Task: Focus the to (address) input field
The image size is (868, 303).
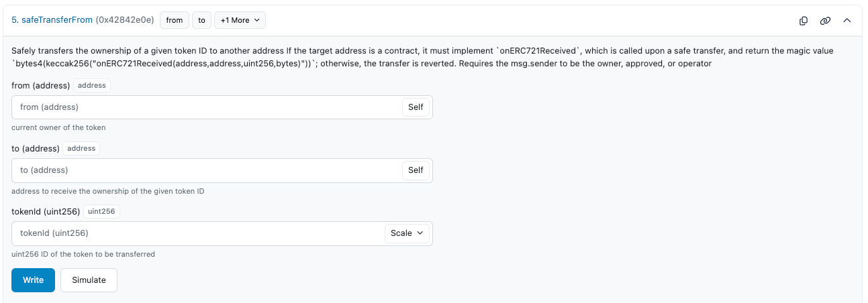Action: [x=207, y=170]
